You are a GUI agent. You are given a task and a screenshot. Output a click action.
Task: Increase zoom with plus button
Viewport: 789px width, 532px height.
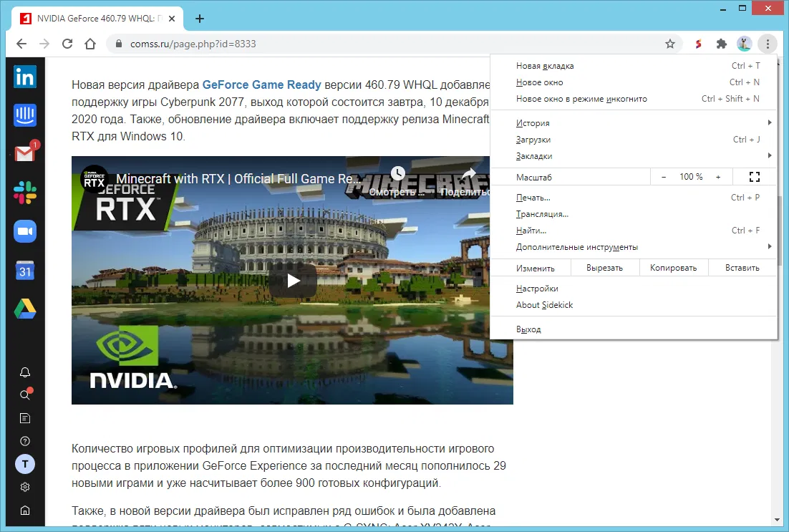718,177
